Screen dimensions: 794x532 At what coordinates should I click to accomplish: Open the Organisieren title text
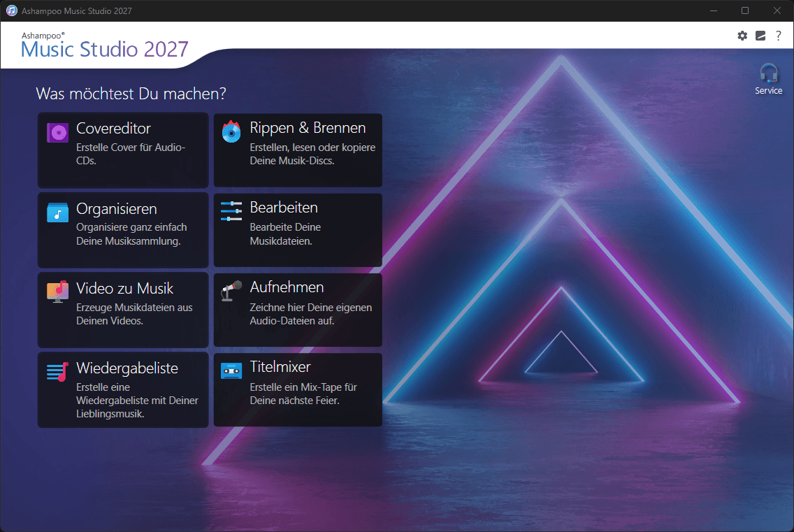point(117,209)
